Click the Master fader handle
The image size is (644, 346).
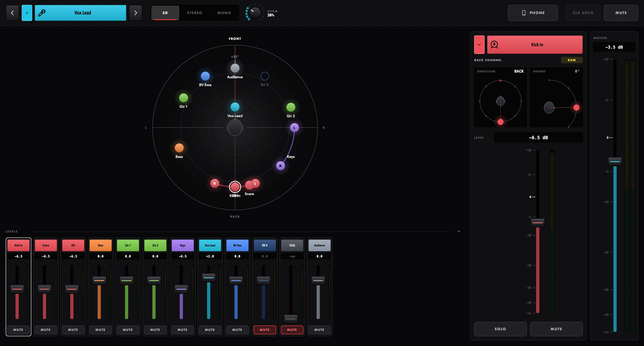(615, 161)
